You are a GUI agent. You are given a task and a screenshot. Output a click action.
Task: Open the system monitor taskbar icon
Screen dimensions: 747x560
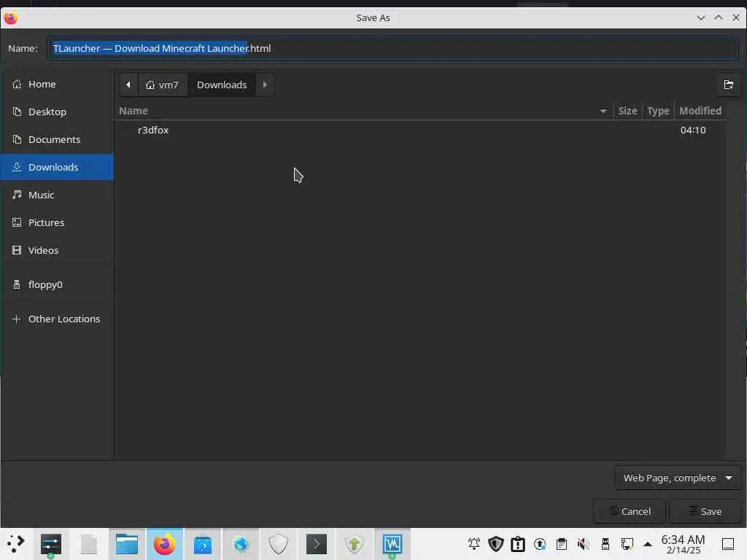coord(392,544)
